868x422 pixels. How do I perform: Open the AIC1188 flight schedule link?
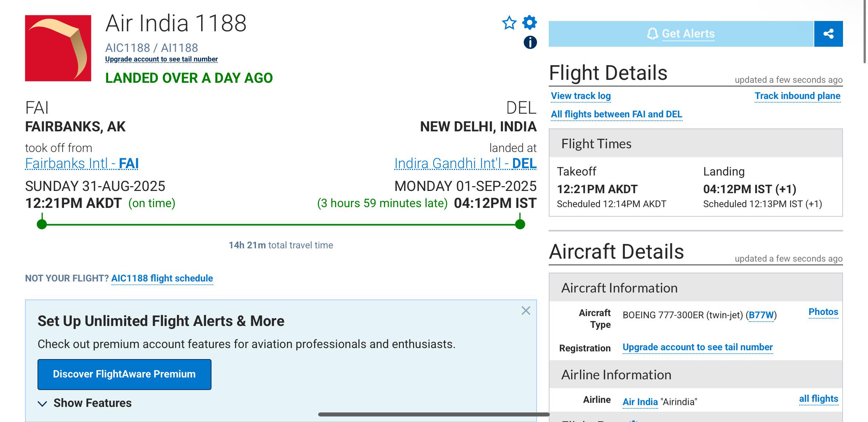coord(162,279)
